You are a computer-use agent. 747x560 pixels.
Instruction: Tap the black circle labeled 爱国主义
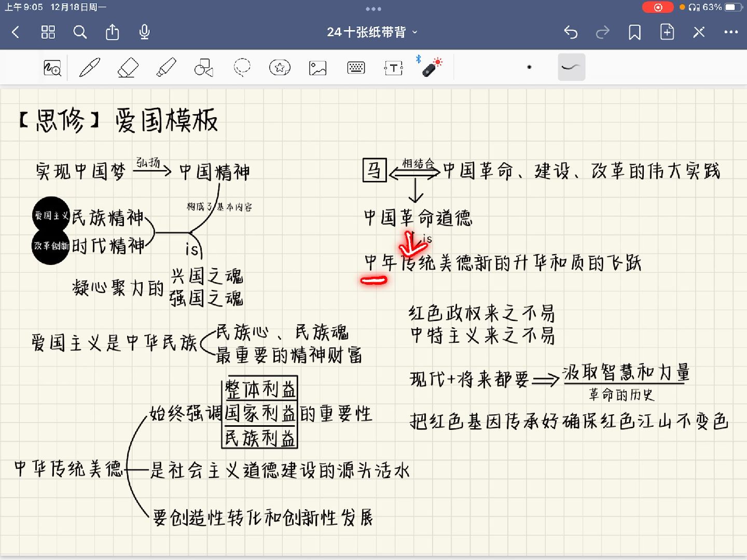point(51,215)
